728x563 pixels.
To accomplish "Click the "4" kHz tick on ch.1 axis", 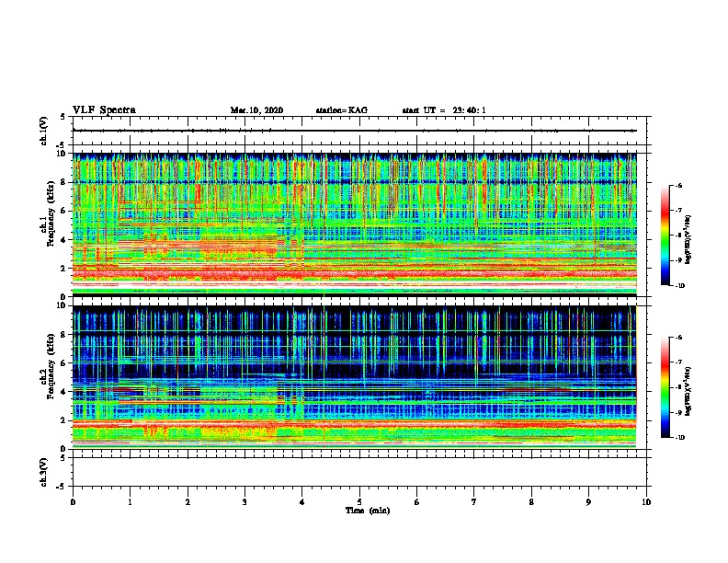I will pyautogui.click(x=64, y=240).
